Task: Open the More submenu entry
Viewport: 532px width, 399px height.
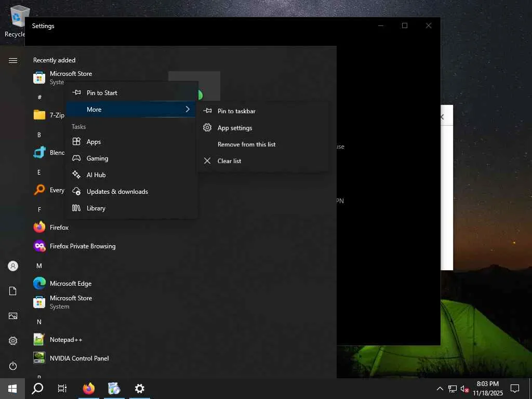Action: 132,109
